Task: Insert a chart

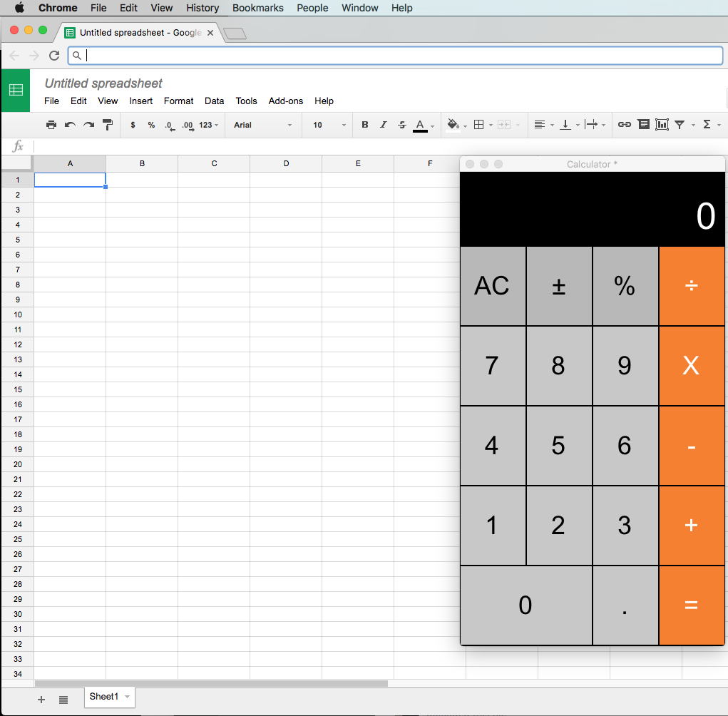Action: pos(662,124)
